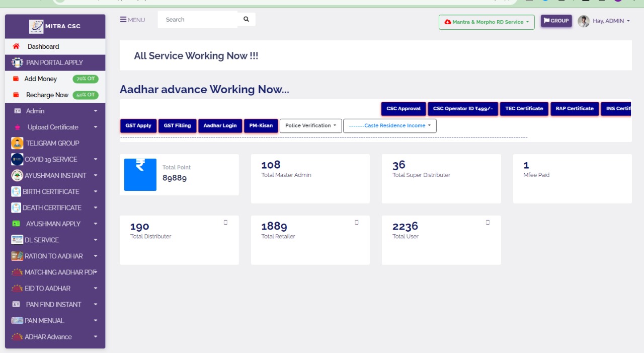This screenshot has height=353, width=644.
Task: Click the blue rupee Total Point icon
Action: coord(140,174)
